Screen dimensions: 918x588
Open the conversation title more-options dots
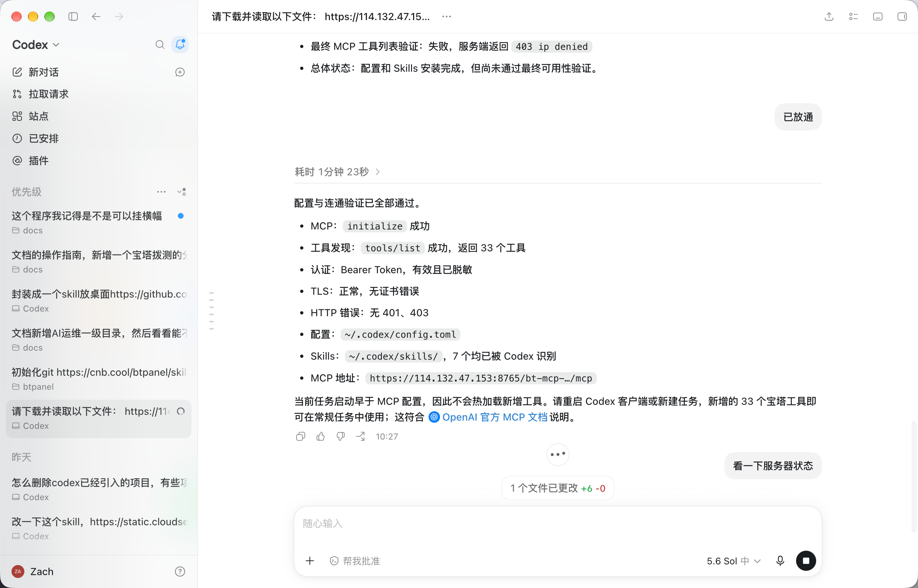[x=446, y=16]
